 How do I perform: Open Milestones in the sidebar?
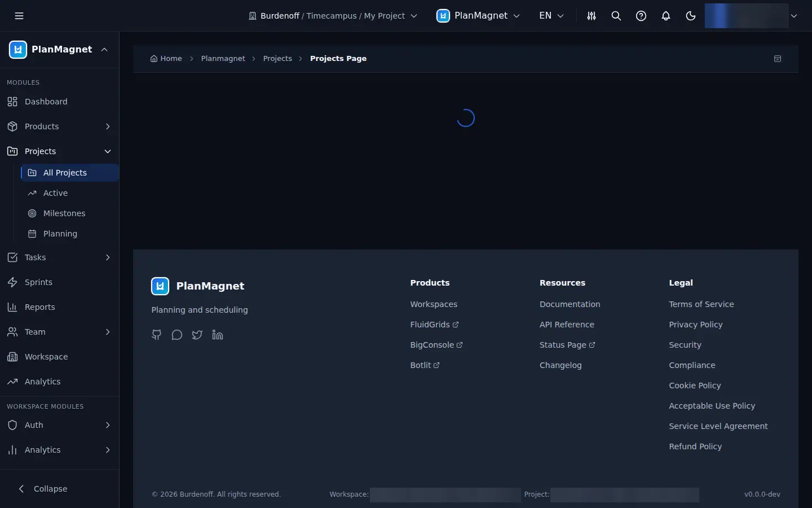[x=69, y=213]
